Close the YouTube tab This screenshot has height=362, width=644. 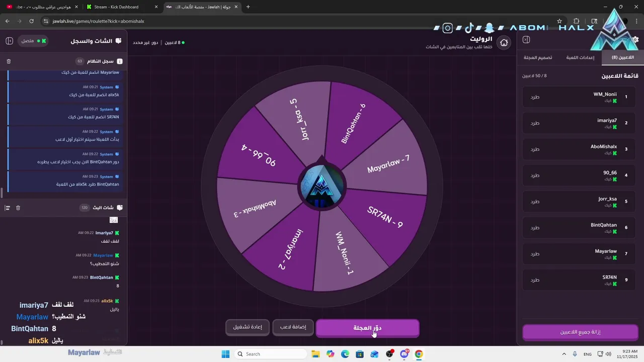point(76,7)
